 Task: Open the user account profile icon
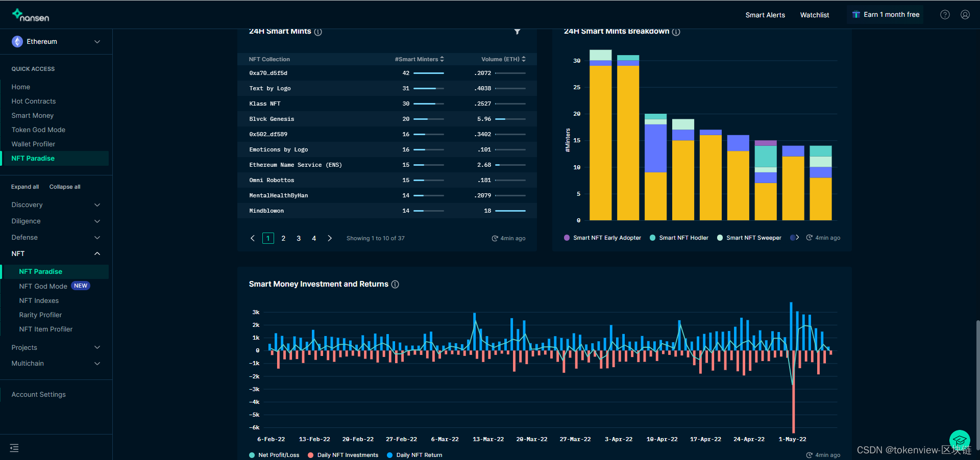coord(965,15)
